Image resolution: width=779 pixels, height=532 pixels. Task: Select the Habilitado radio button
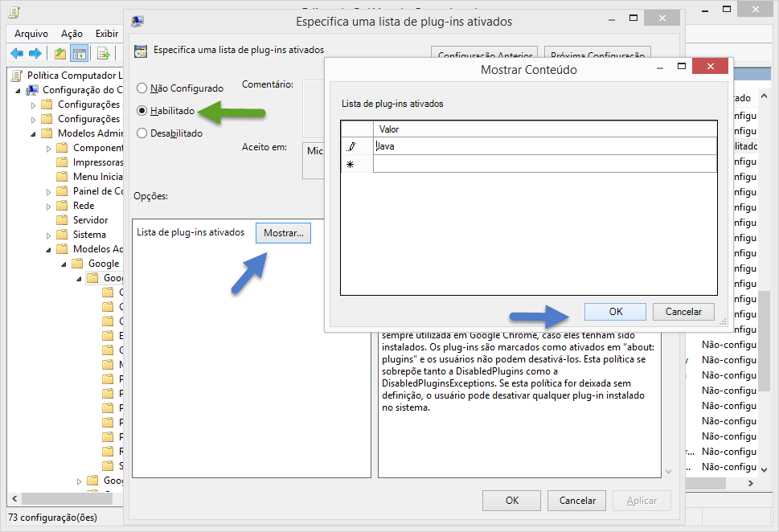click(142, 110)
